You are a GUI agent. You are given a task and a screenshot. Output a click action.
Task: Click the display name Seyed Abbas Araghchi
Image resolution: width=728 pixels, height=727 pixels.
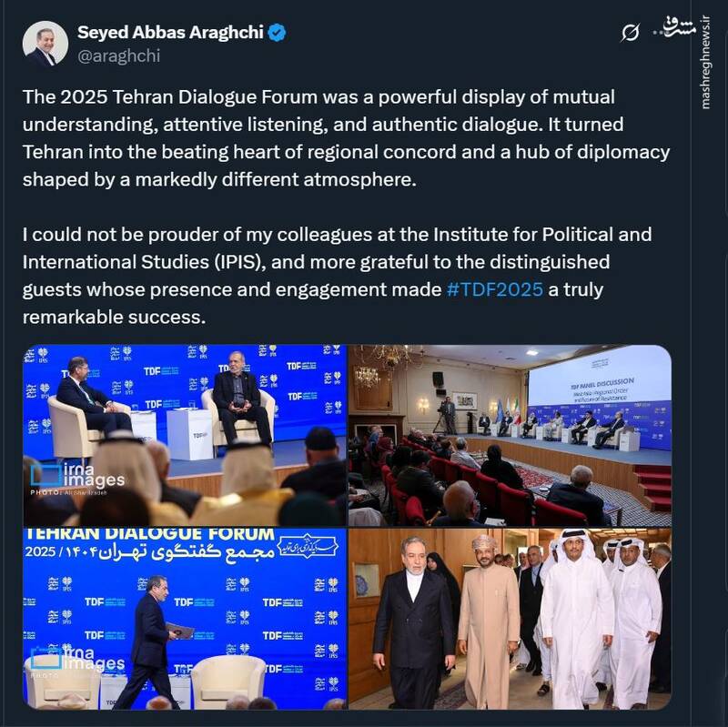(170, 33)
